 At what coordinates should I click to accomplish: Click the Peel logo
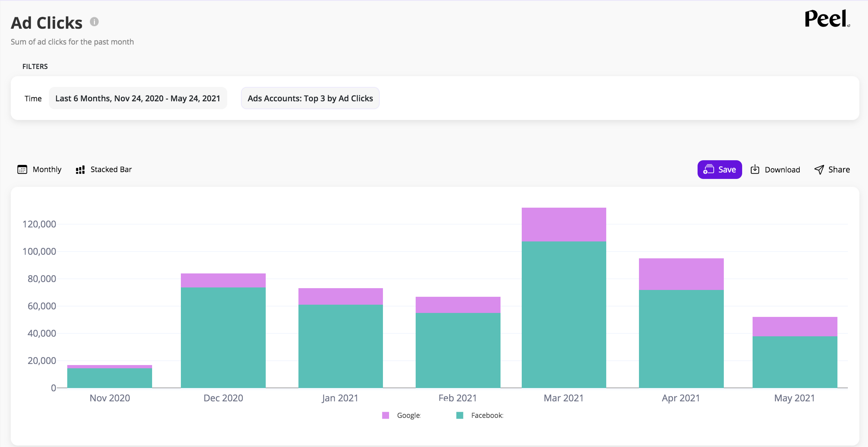pos(827,19)
